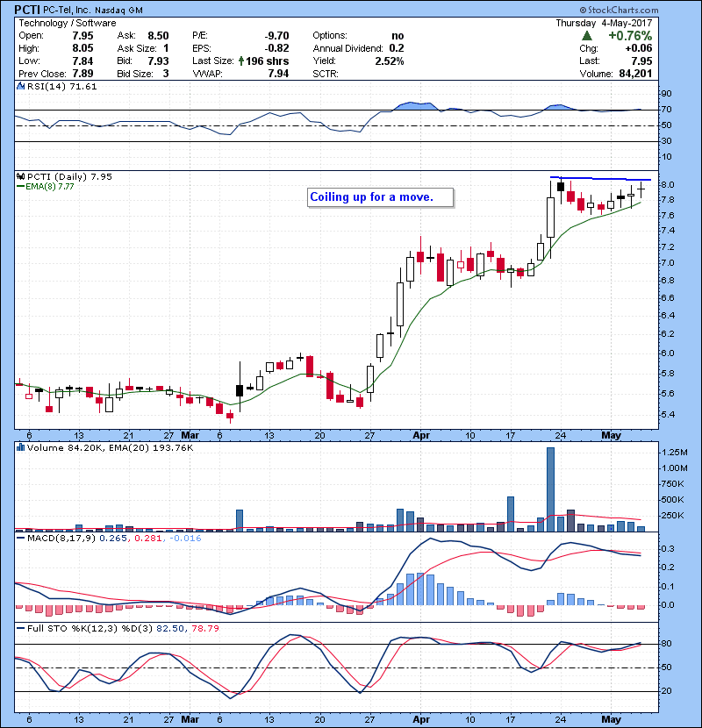
Task: Click the company name PC-Tel, Inc.
Action: point(68,11)
